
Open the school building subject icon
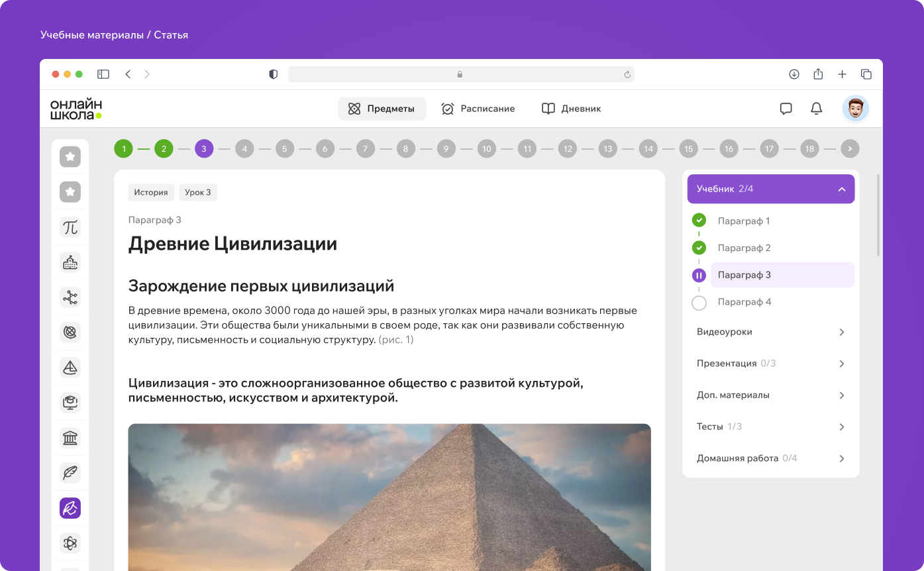(x=70, y=262)
